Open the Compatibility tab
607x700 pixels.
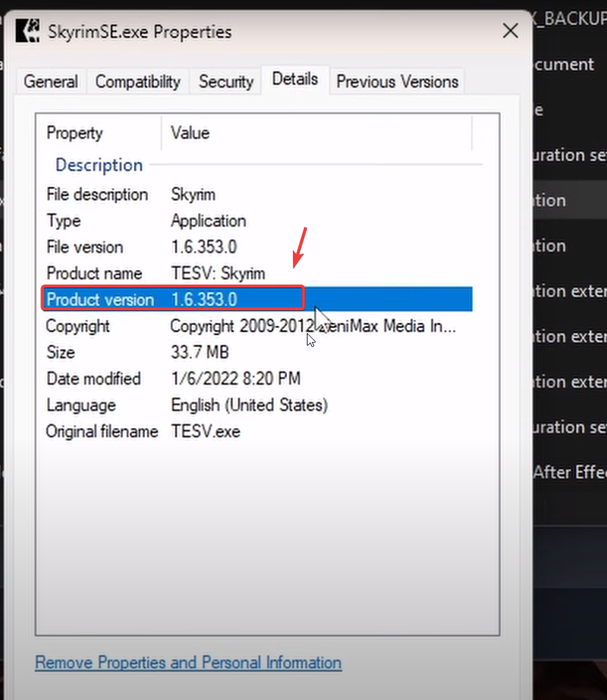pyautogui.click(x=138, y=82)
